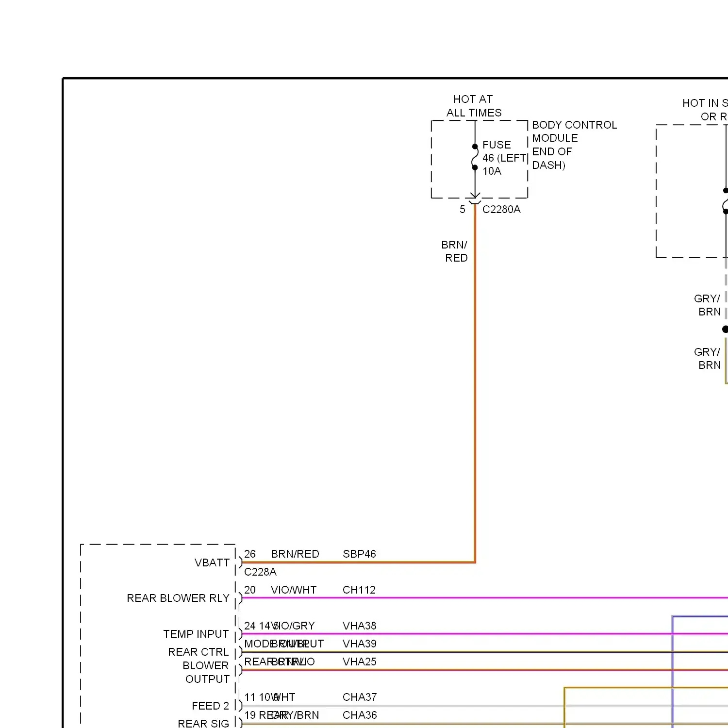
Task: Click the BRN/ RED label beside vertical wire
Action: 456,251
